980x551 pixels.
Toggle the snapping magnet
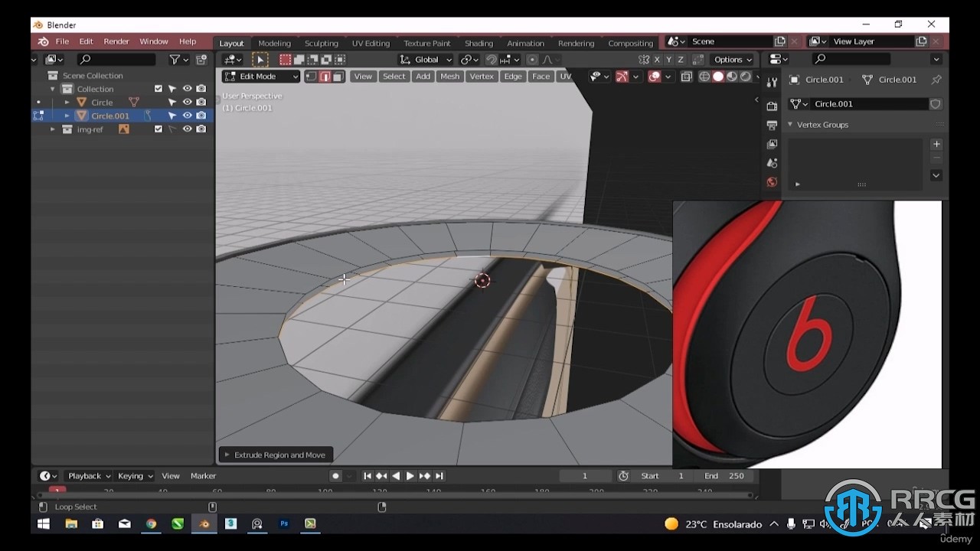(x=492, y=60)
